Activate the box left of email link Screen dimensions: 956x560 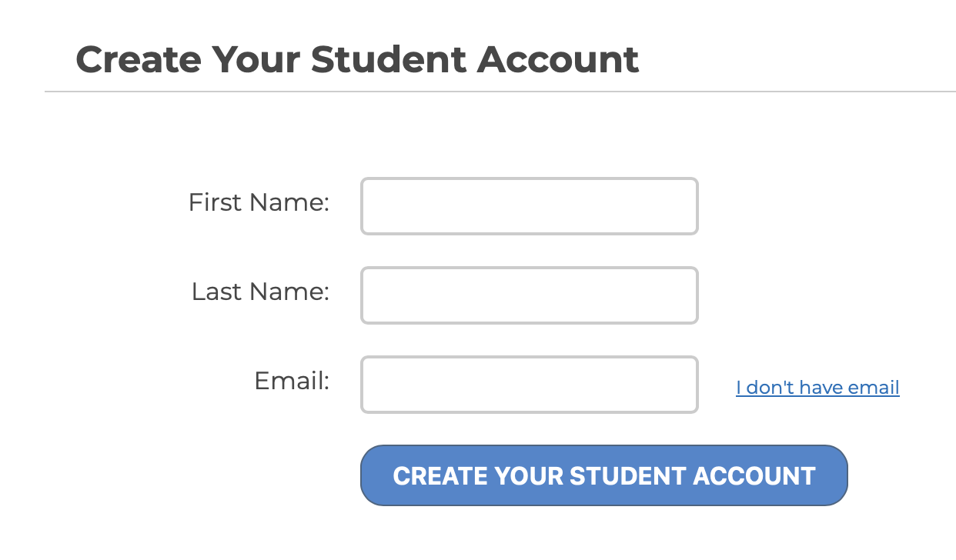point(530,385)
